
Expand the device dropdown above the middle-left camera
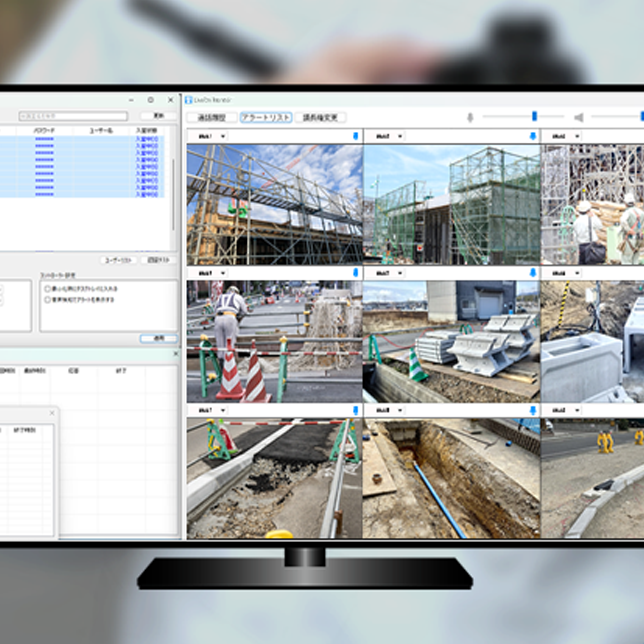(222, 272)
